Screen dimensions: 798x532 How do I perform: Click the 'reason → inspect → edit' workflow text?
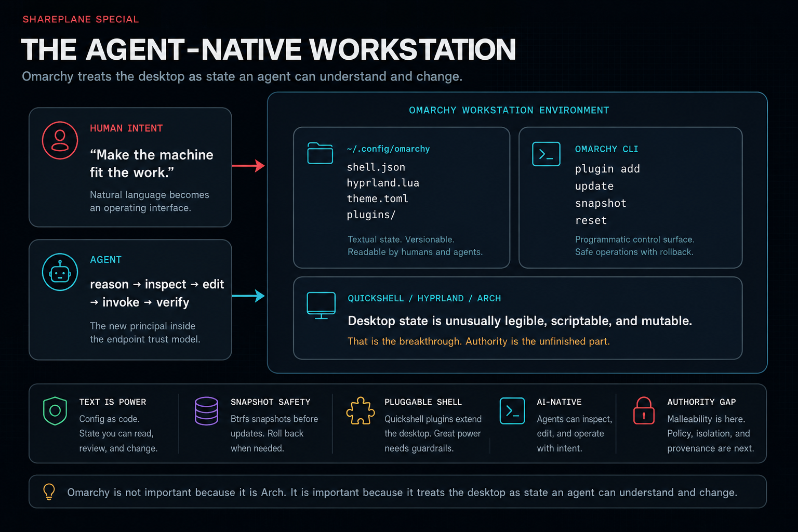tap(157, 284)
